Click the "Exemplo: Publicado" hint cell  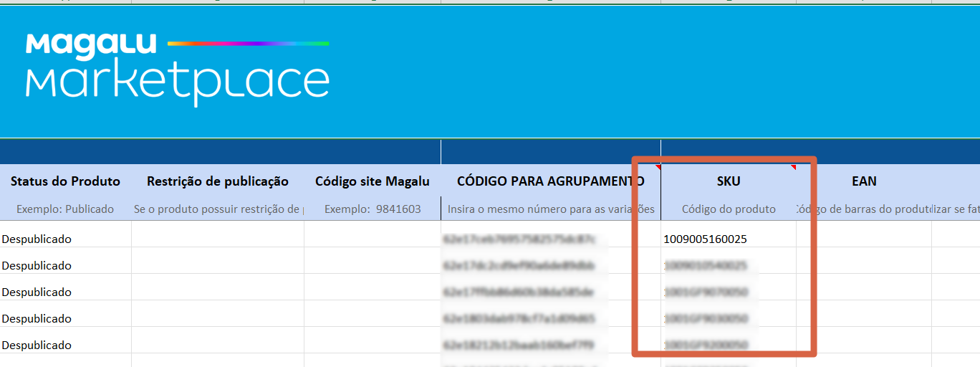(65, 209)
